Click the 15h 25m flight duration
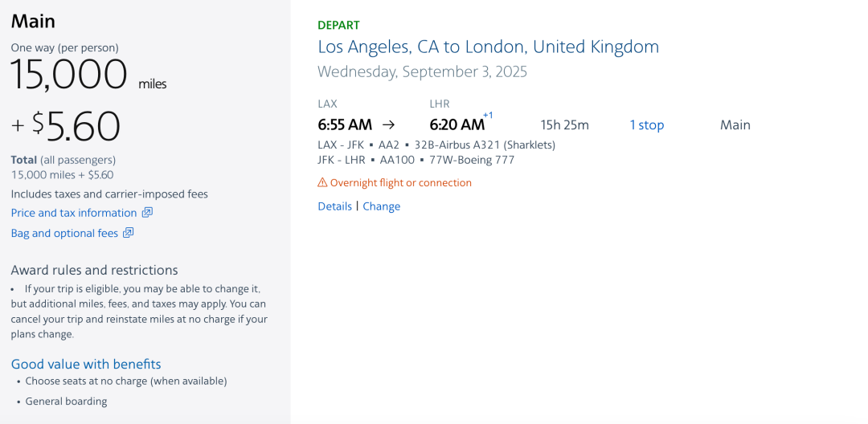Image resolution: width=868 pixels, height=424 pixels. 564,125
